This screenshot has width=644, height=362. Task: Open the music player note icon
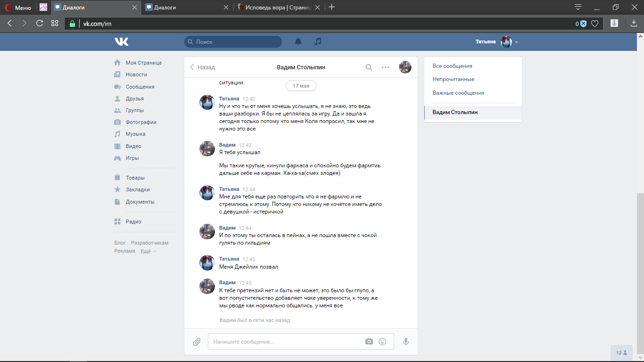point(318,41)
